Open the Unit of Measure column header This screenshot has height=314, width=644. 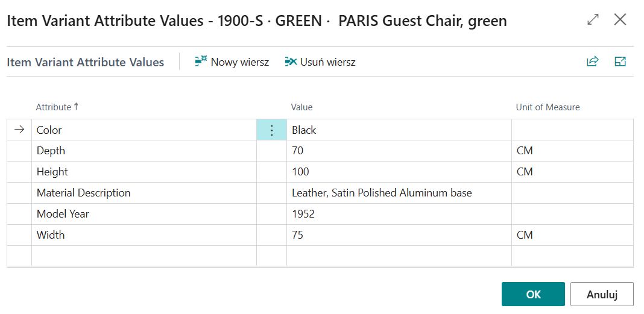click(x=548, y=107)
